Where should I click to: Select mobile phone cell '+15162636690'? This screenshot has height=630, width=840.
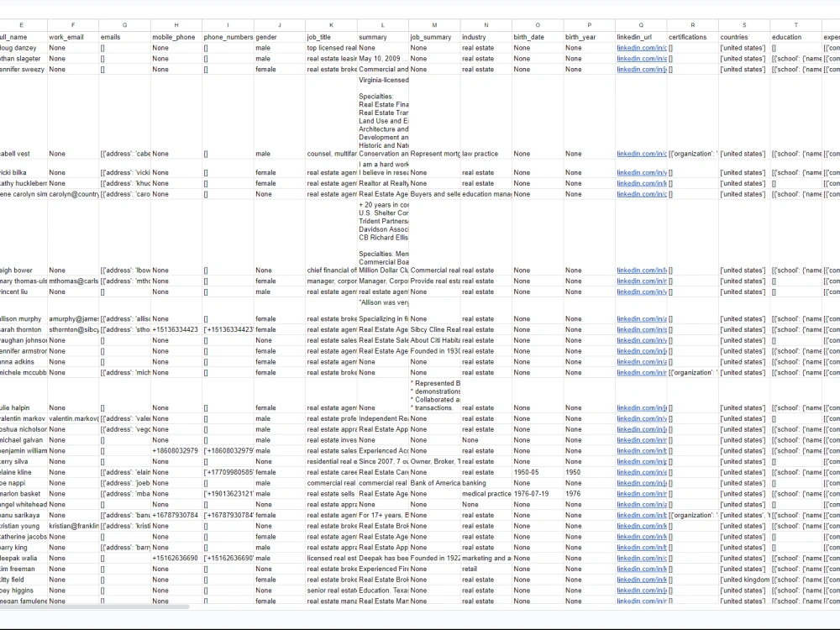click(176, 559)
